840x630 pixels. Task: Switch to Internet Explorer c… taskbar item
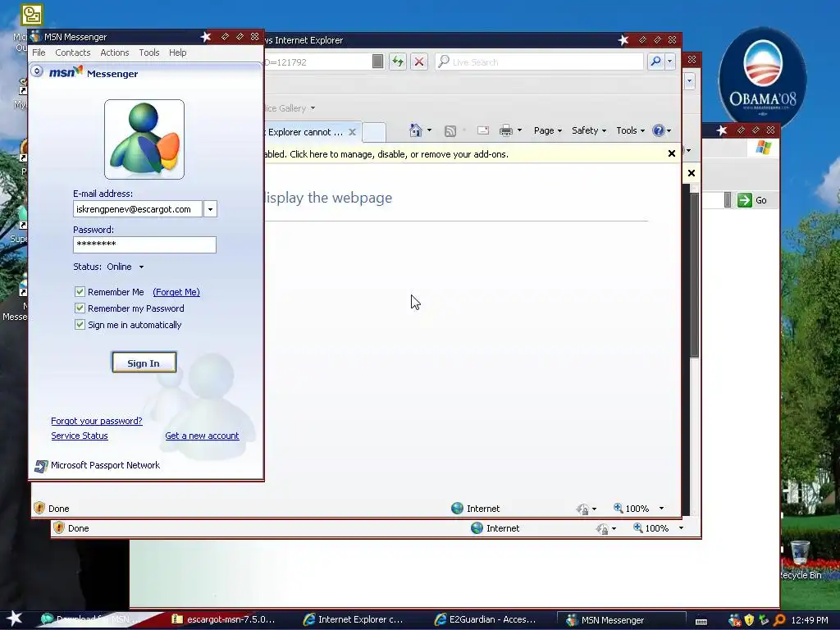coord(354,620)
